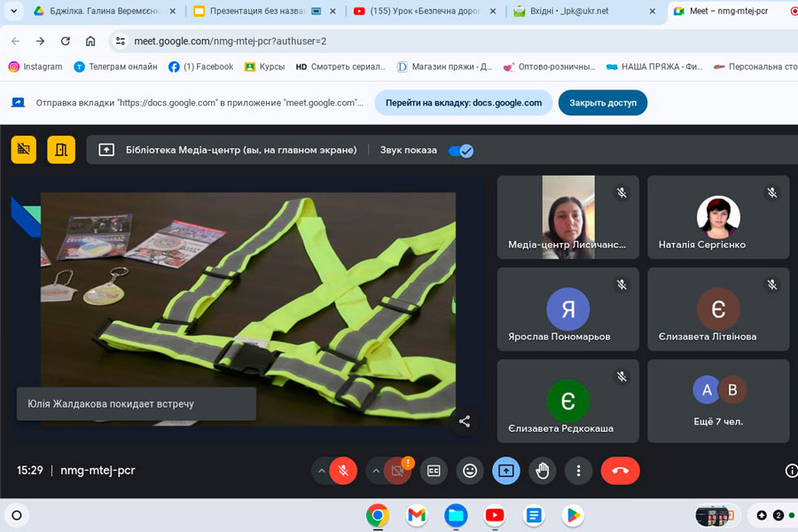Image resolution: width=798 pixels, height=532 pixels.
Task: Turn on closed captions (CC)
Action: click(434, 471)
